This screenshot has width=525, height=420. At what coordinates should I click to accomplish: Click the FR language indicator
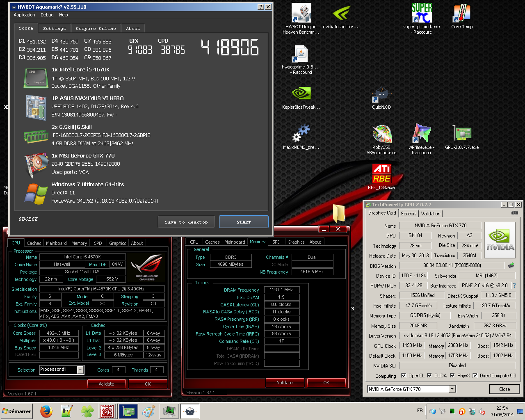pyautogui.click(x=420, y=411)
